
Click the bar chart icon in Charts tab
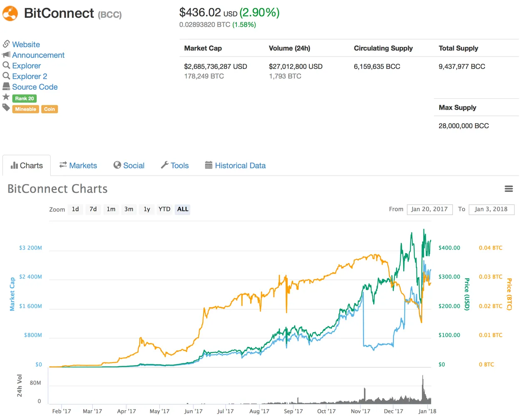click(15, 165)
